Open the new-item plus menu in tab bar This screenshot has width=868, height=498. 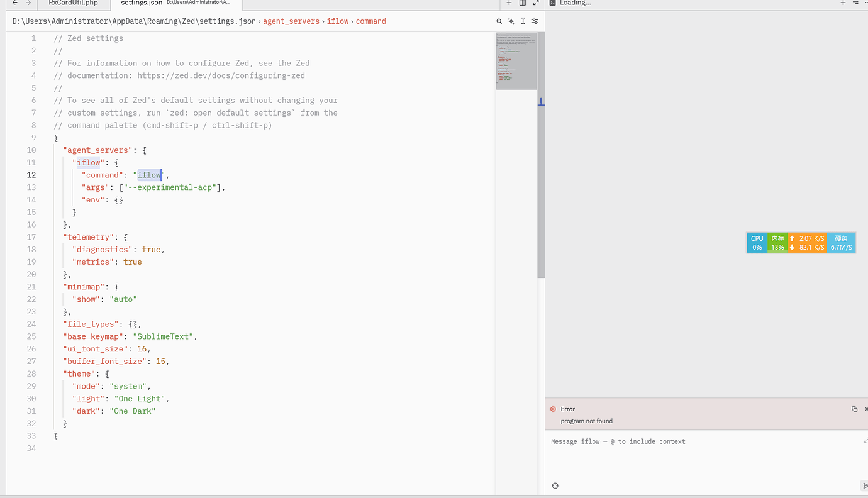click(x=509, y=3)
